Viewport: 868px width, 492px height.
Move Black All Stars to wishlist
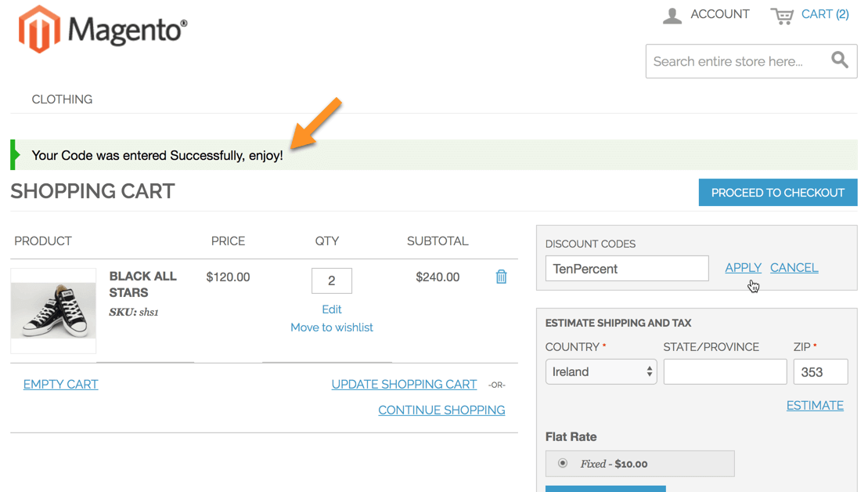(332, 327)
